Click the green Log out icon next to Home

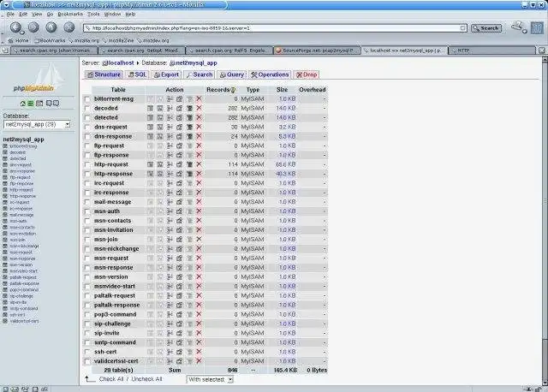(31, 104)
